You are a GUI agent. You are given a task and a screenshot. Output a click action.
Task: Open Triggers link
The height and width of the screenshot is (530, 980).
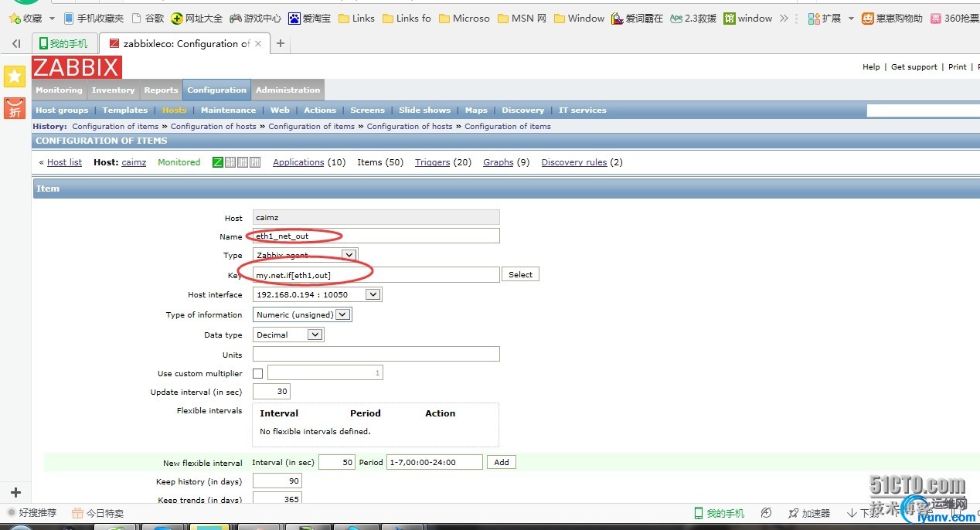pos(432,162)
